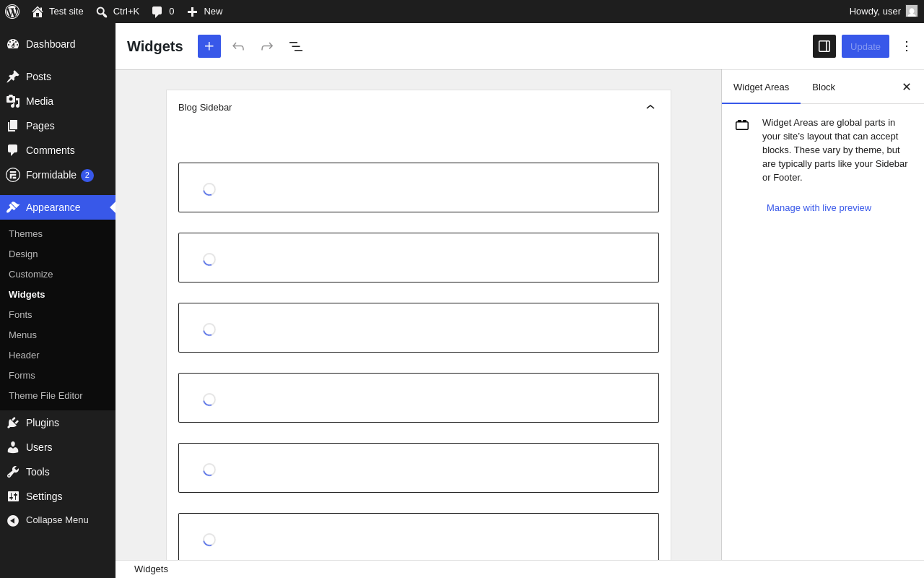Open the three-dot Options menu
Screen dimensions: 924x578
point(907,46)
